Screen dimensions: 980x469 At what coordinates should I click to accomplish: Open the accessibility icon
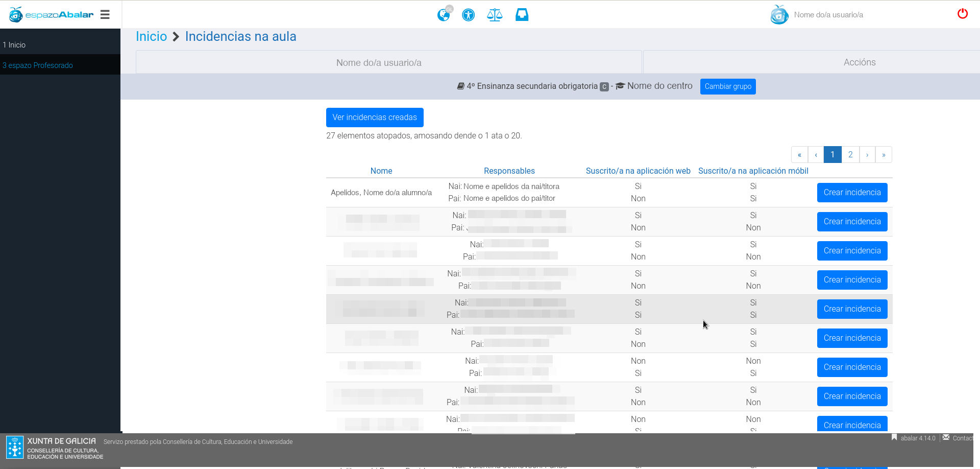click(468, 15)
